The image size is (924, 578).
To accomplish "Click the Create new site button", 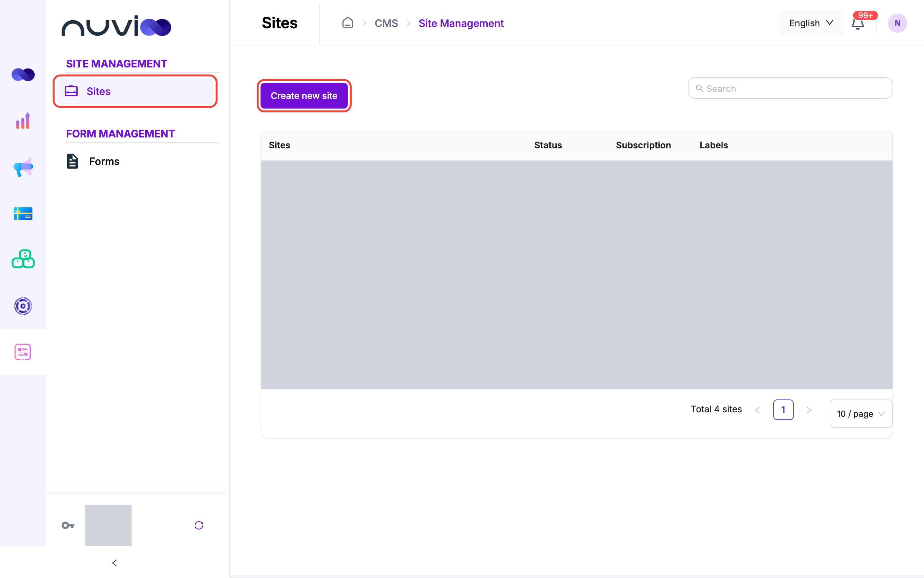I will (304, 96).
